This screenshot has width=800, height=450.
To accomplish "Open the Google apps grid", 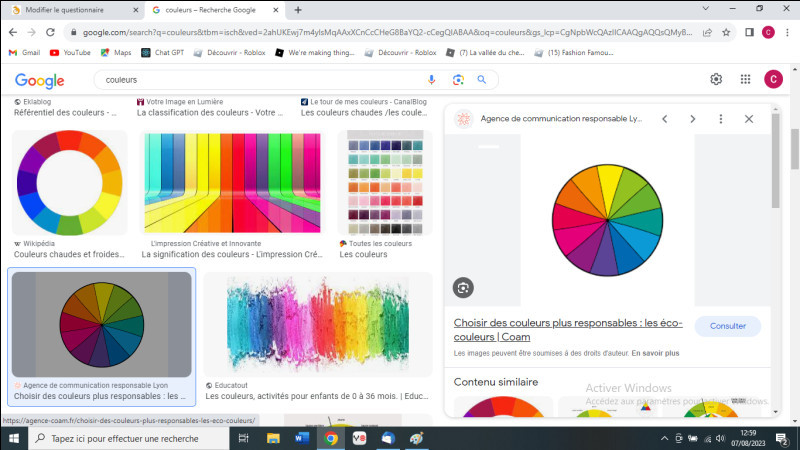I will (745, 79).
